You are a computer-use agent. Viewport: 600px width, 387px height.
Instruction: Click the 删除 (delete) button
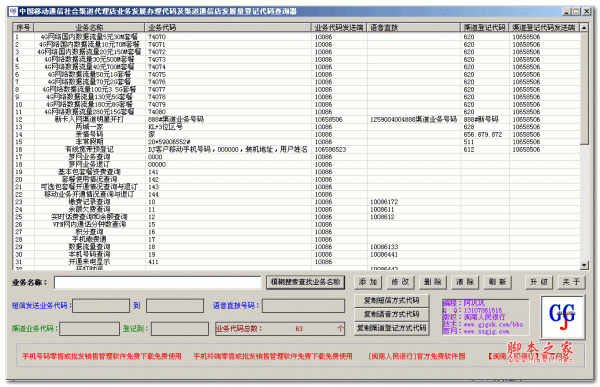tap(432, 282)
